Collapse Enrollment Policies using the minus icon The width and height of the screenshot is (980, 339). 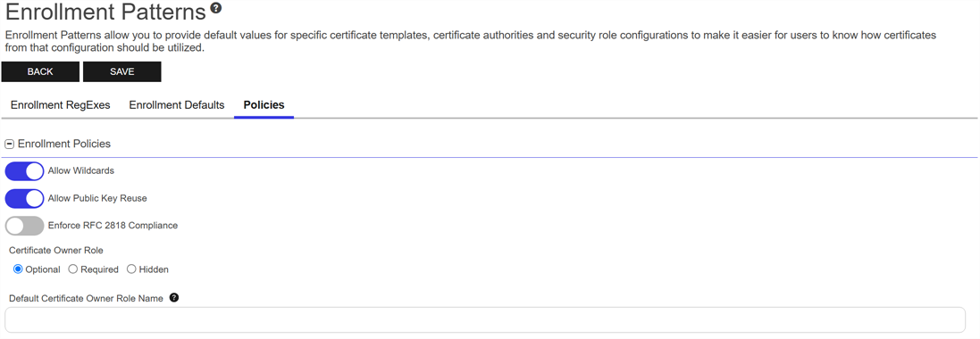point(9,145)
